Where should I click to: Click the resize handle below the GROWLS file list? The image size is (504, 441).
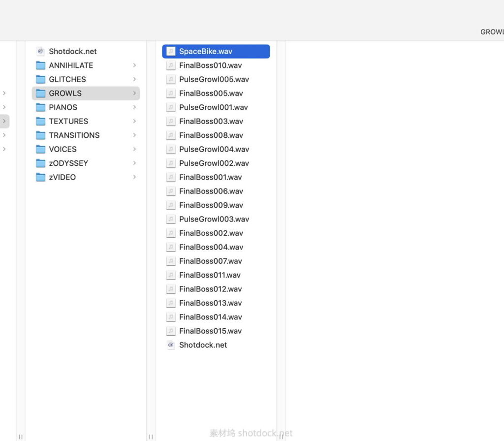pyautogui.click(x=281, y=436)
